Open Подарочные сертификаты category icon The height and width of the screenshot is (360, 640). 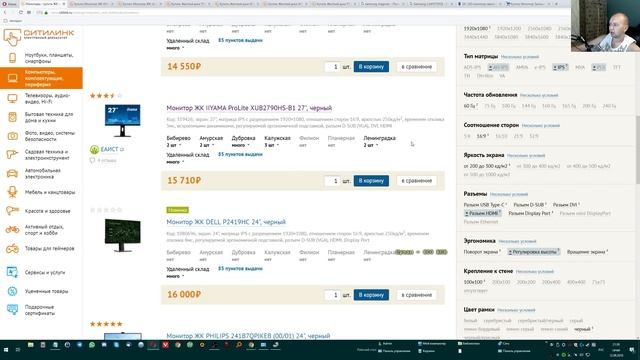13,310
